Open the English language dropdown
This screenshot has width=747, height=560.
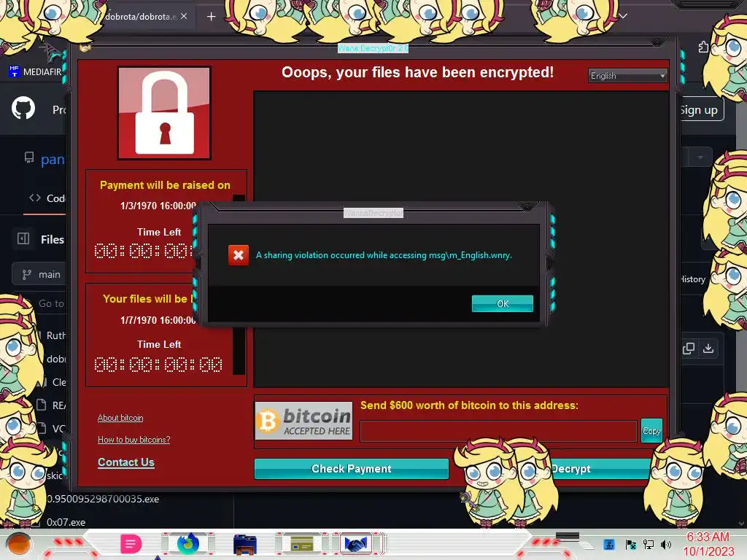(x=627, y=76)
